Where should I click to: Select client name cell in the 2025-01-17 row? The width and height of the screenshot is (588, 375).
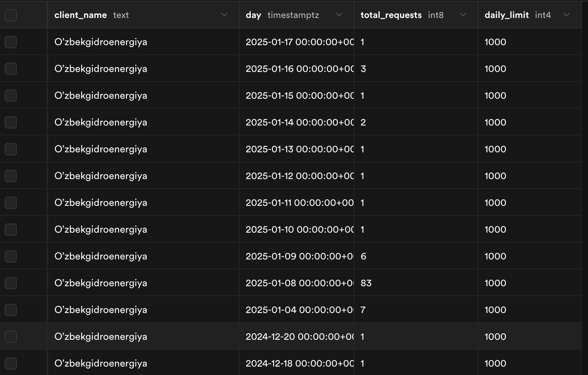tap(143, 42)
